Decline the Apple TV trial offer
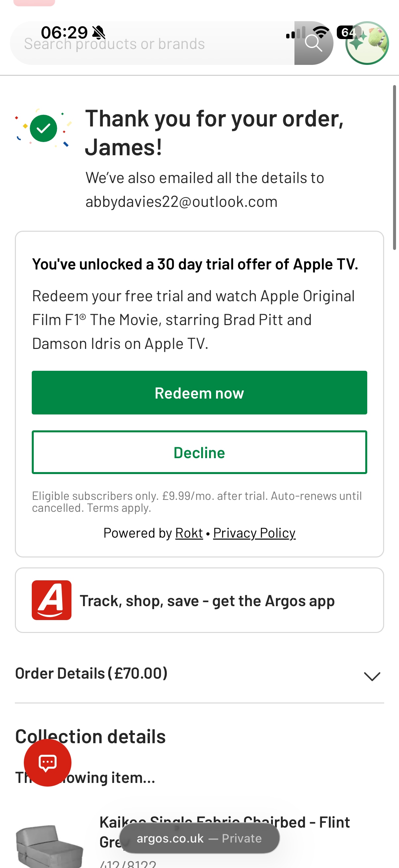Viewport: 399px width, 868px height. point(199,453)
